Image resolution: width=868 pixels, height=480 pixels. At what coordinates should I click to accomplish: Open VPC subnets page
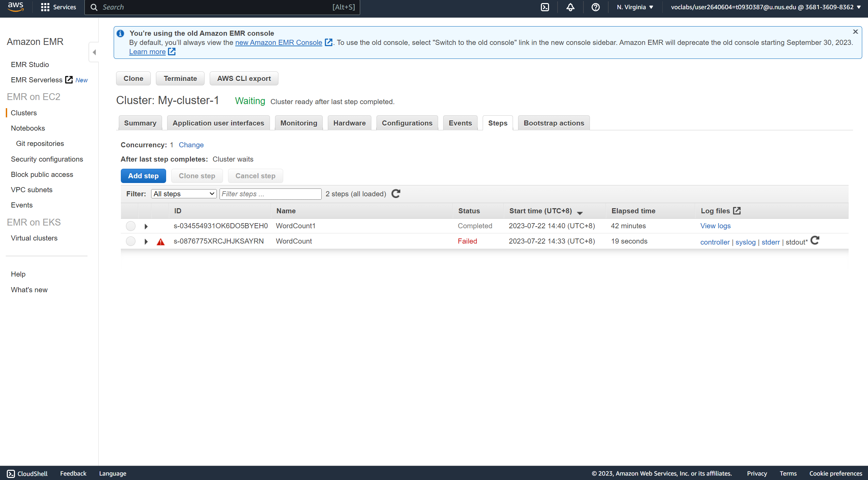(32, 190)
